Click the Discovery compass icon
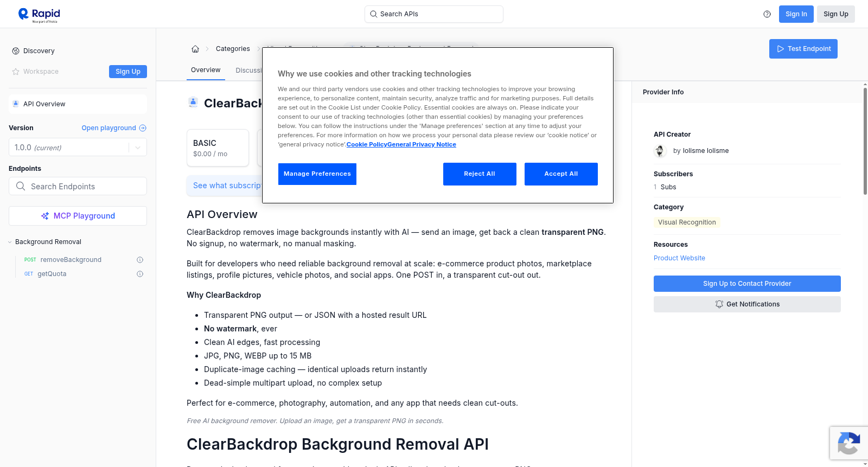The width and height of the screenshot is (868, 467). 16,51
